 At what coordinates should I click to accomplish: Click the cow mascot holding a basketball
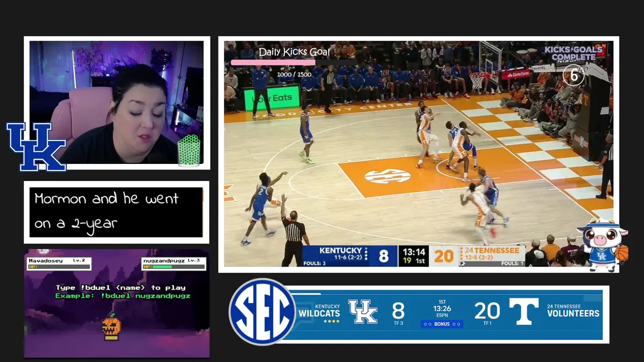tap(603, 245)
